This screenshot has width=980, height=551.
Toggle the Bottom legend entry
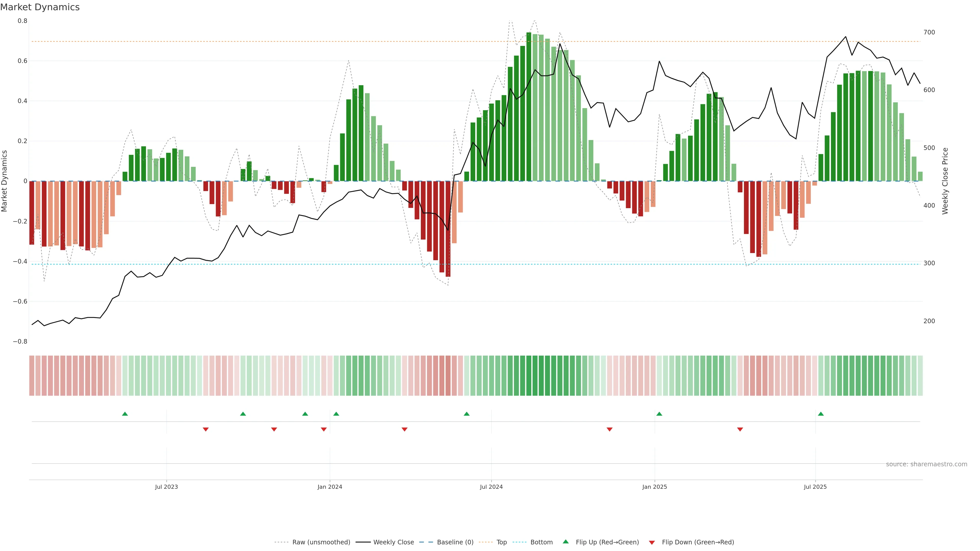pos(541,542)
